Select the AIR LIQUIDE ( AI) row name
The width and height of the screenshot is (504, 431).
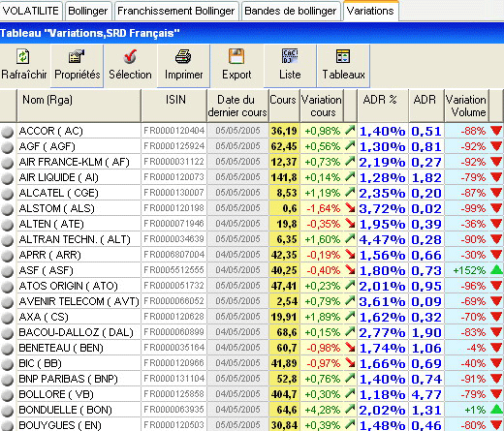[58, 177]
